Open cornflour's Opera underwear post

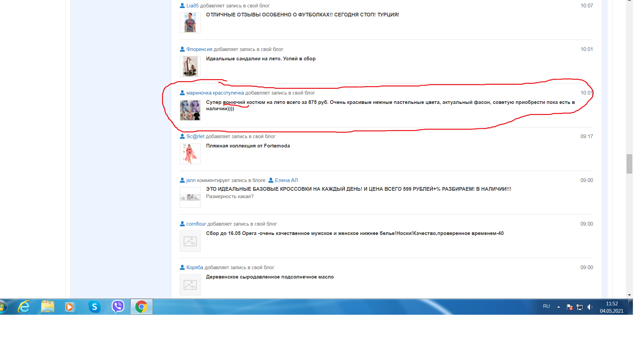(355, 233)
